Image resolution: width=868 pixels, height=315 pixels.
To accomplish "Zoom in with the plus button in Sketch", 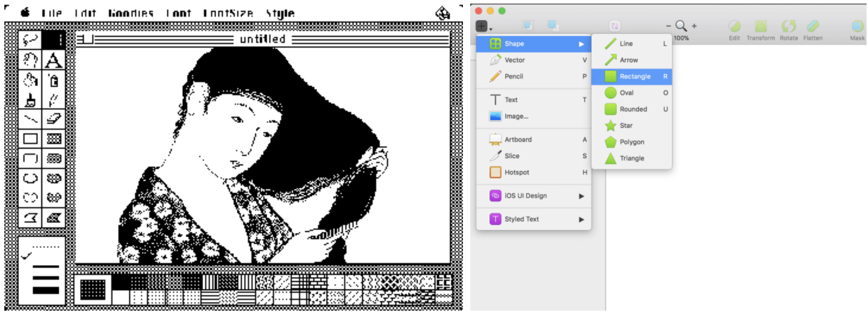I will tap(694, 26).
